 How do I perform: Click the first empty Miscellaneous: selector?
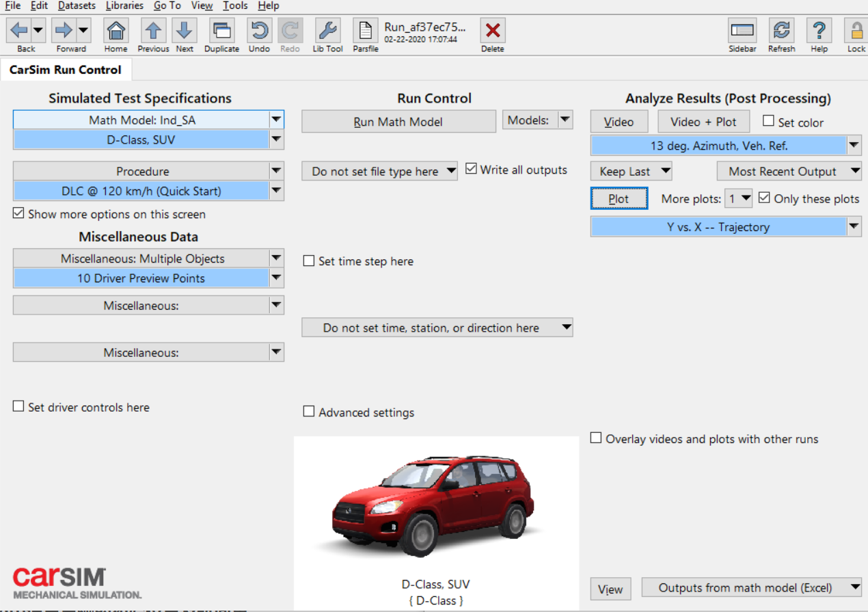click(148, 305)
